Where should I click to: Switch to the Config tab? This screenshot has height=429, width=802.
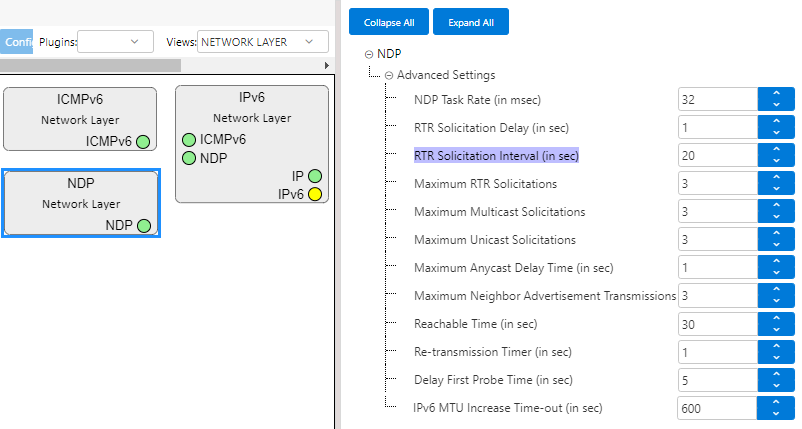[x=16, y=42]
